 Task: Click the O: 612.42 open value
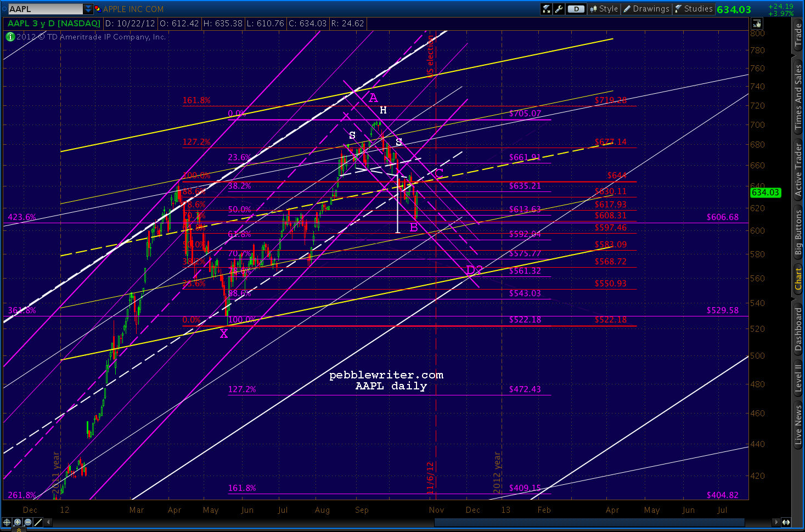tap(179, 24)
